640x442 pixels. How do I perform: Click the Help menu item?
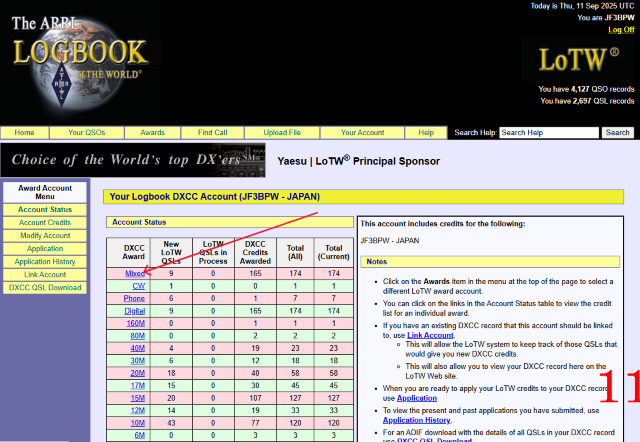(x=426, y=132)
